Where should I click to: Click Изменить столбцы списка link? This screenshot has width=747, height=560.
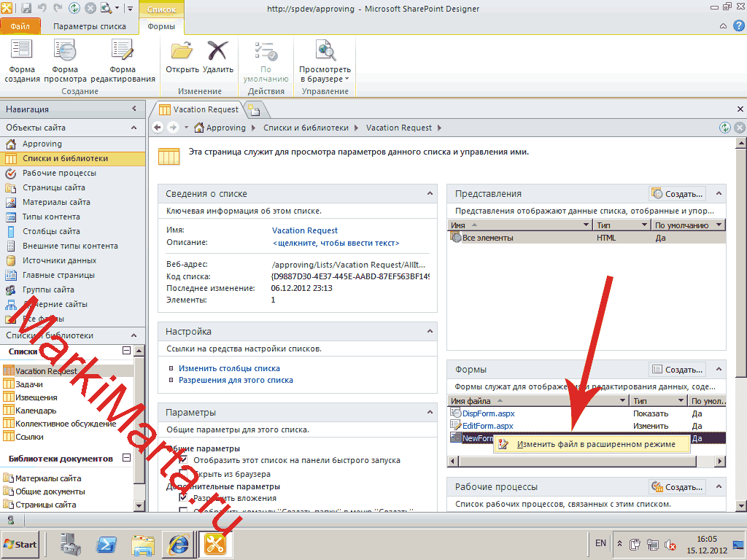[229, 368]
